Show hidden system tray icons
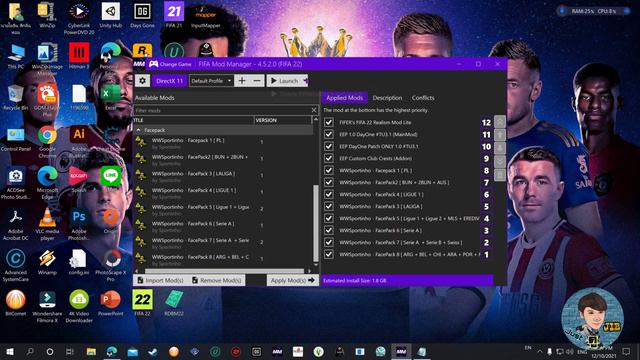Viewport: 640px width, 360px height. pyautogui.click(x=540, y=351)
